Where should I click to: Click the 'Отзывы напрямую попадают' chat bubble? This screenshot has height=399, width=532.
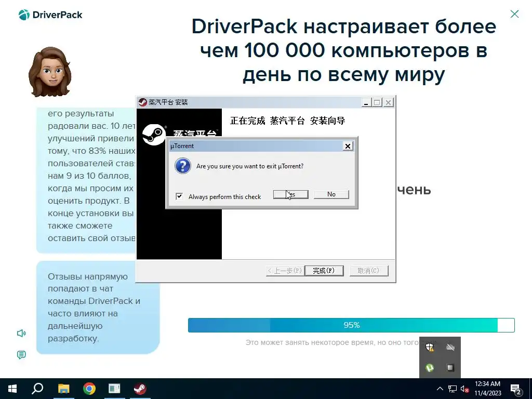[x=98, y=308]
